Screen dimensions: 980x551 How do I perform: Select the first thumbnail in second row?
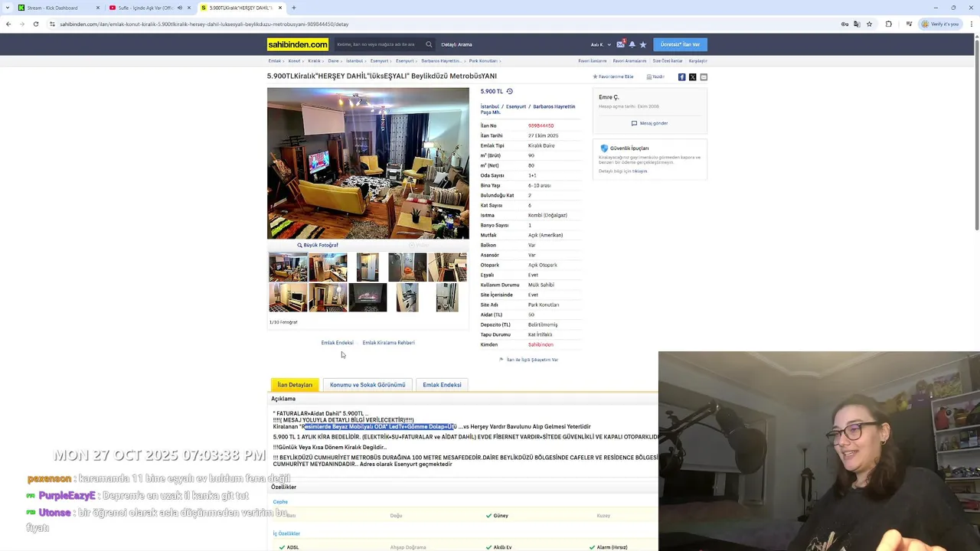pos(288,298)
